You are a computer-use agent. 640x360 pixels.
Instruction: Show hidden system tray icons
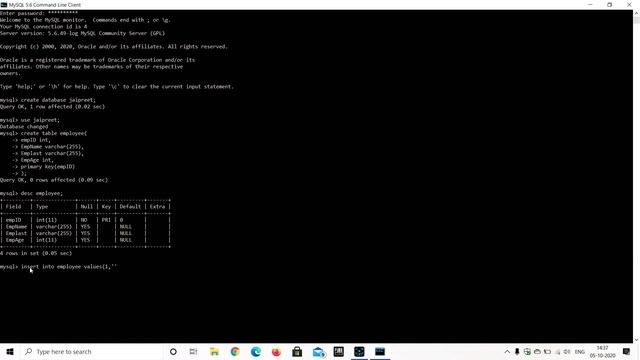point(507,351)
